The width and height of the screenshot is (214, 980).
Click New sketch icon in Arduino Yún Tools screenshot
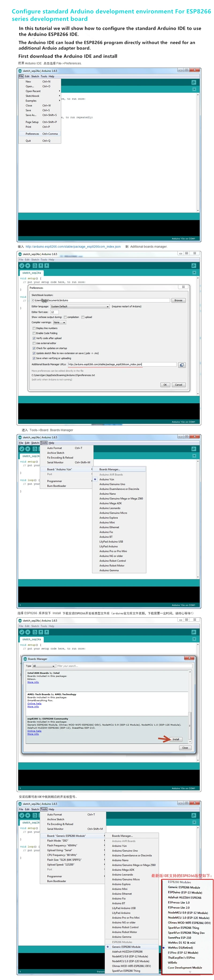click(35, 449)
